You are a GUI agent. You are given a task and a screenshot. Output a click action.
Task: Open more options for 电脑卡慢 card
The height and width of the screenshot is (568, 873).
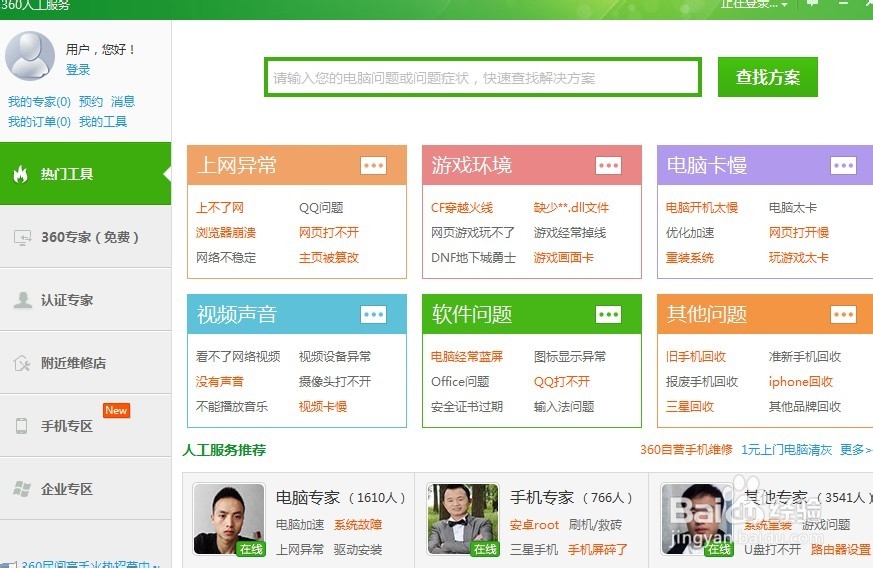coord(843,165)
